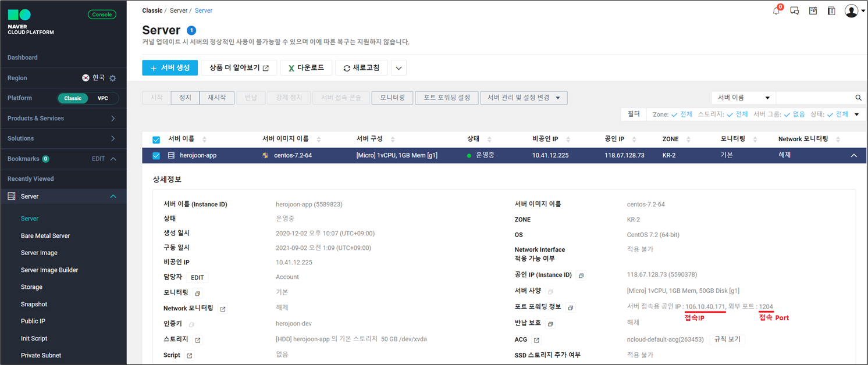This screenshot has height=365, width=868.
Task: Click the 재시작 restart button
Action: click(217, 98)
